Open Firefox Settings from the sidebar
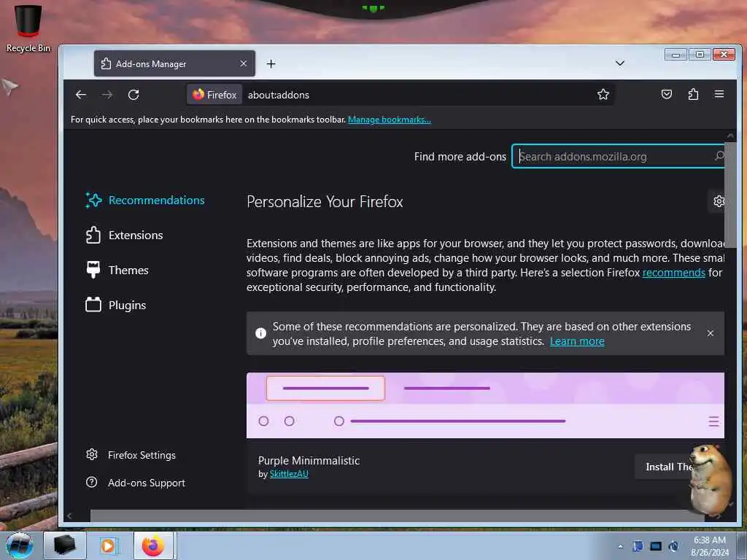The image size is (747, 560). tap(131, 455)
